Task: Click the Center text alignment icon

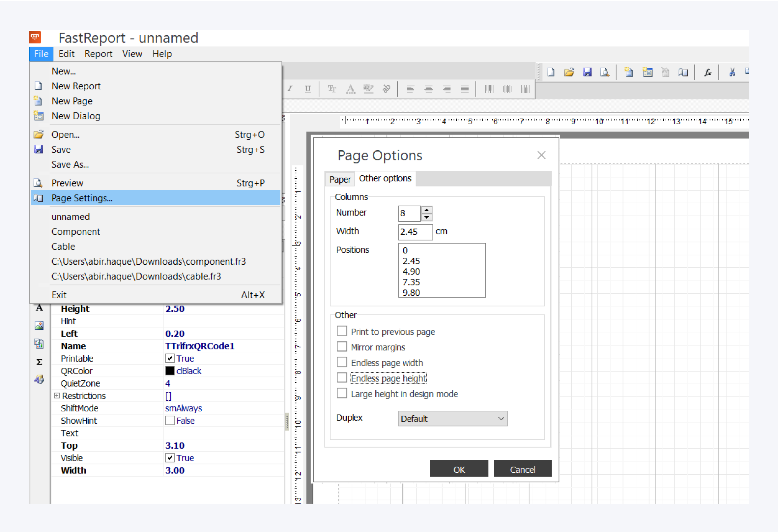Action: (428, 89)
